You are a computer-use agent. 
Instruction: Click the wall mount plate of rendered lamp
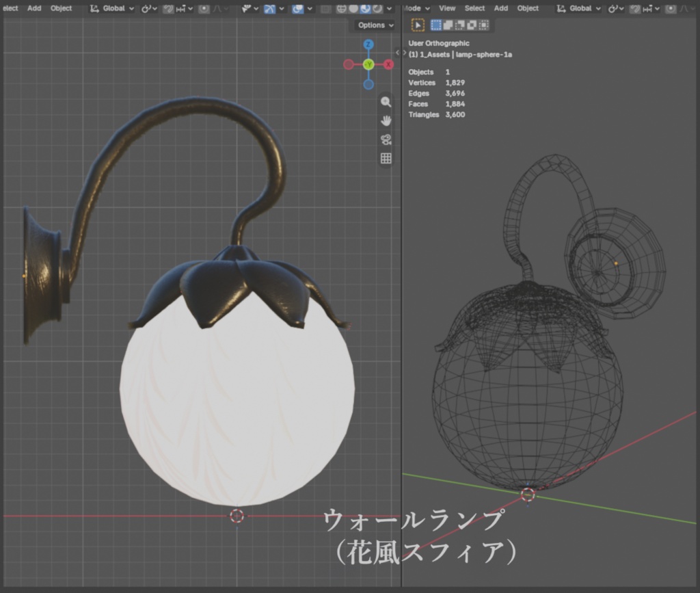click(x=42, y=276)
